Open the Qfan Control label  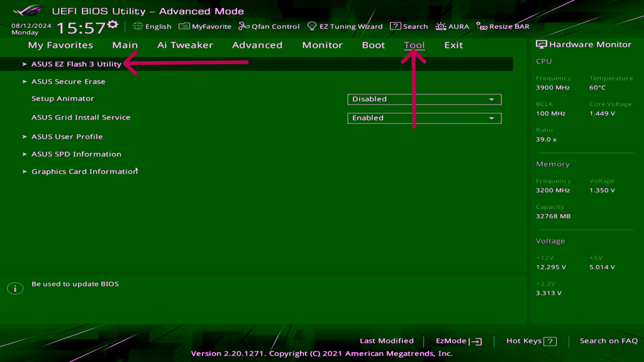[276, 26]
